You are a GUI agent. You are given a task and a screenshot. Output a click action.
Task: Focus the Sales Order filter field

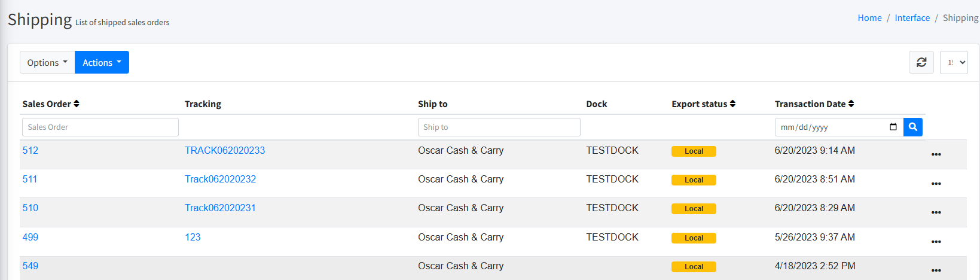click(100, 127)
